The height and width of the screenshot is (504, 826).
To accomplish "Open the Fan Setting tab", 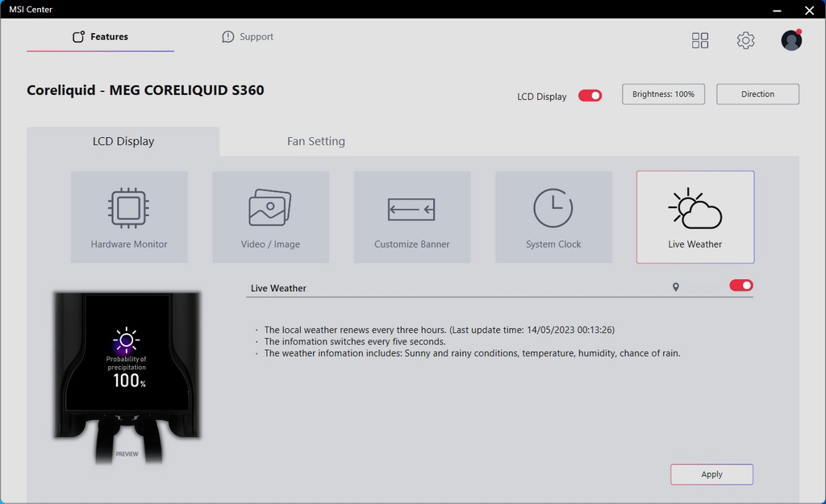I will [316, 141].
